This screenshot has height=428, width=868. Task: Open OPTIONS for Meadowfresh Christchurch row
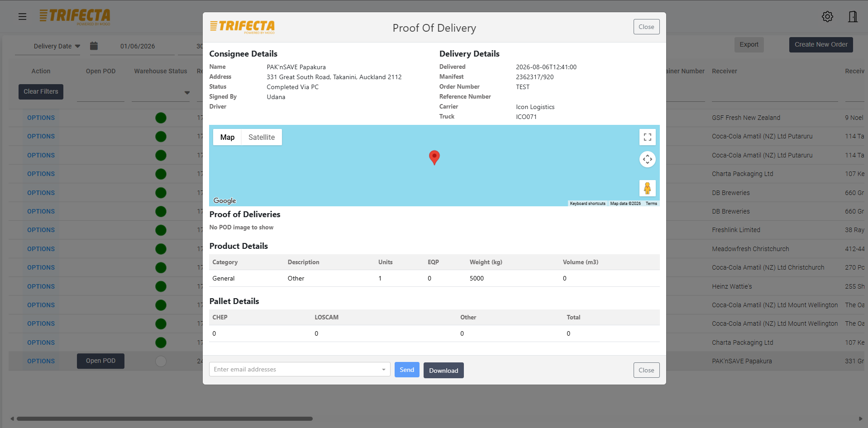41,249
